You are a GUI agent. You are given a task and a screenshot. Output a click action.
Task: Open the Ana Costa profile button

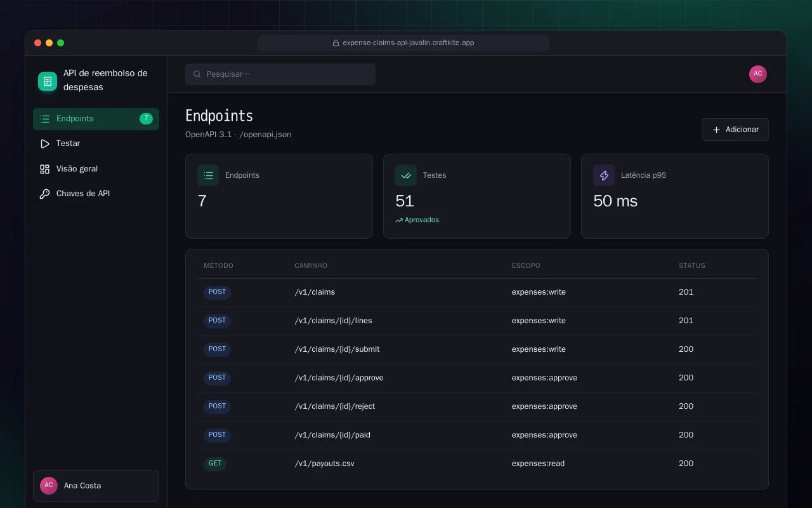(96, 486)
